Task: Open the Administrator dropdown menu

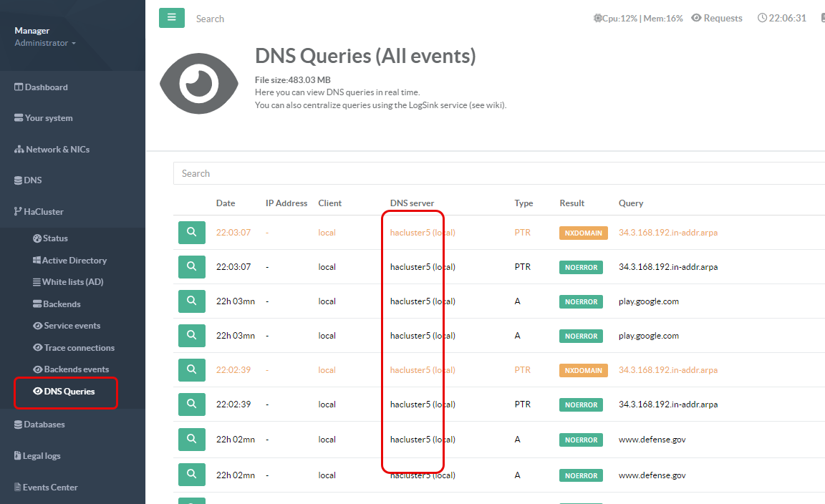Action: 45,43
